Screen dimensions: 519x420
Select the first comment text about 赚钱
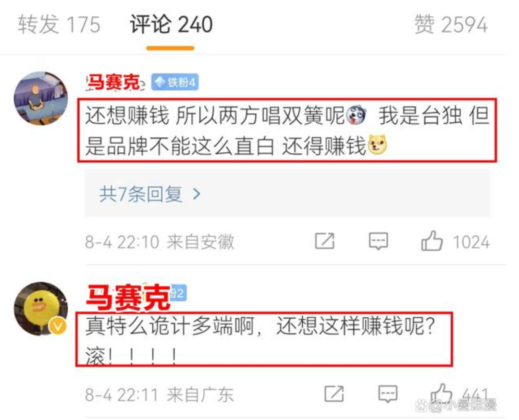[287, 130]
